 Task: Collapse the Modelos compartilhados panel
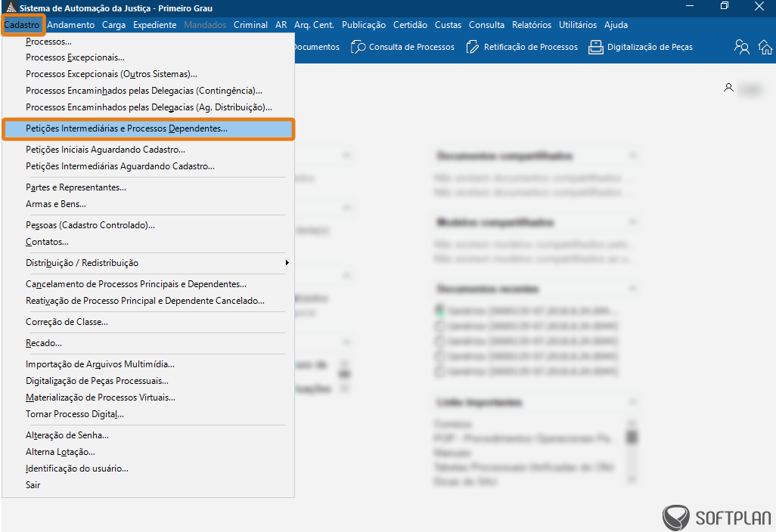click(x=632, y=222)
